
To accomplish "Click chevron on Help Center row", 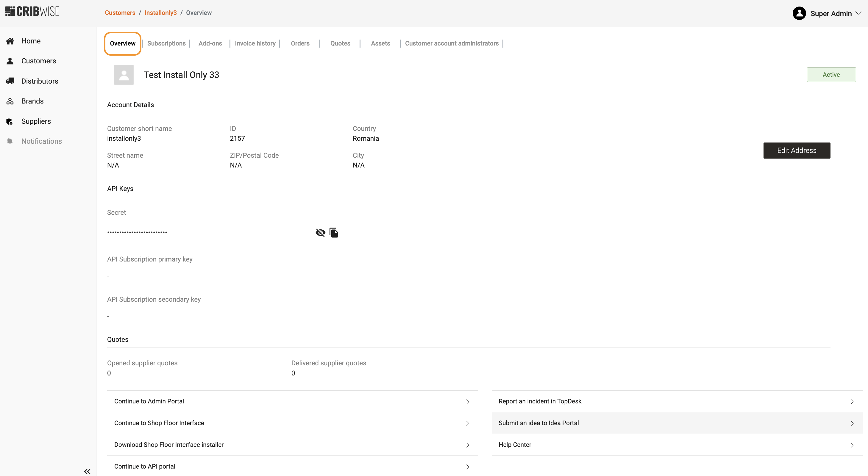I will [852, 445].
